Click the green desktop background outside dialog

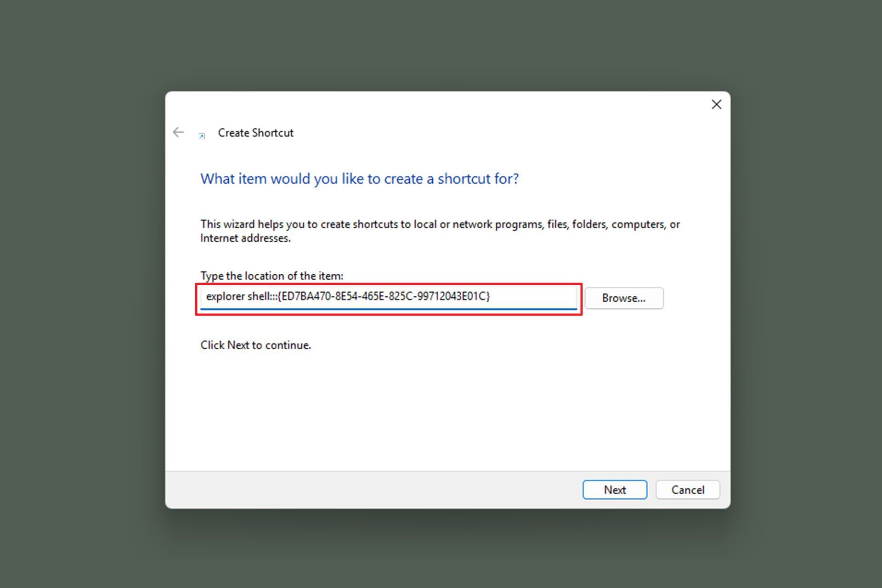83,294
